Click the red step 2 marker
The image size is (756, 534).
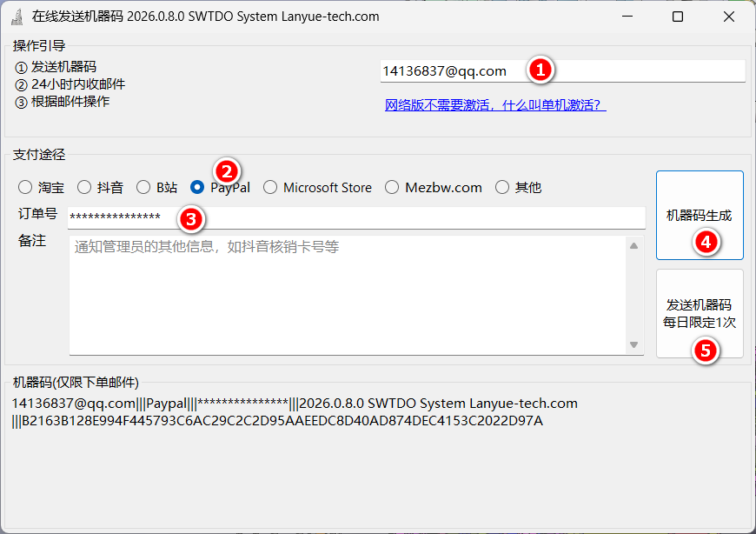(x=228, y=170)
